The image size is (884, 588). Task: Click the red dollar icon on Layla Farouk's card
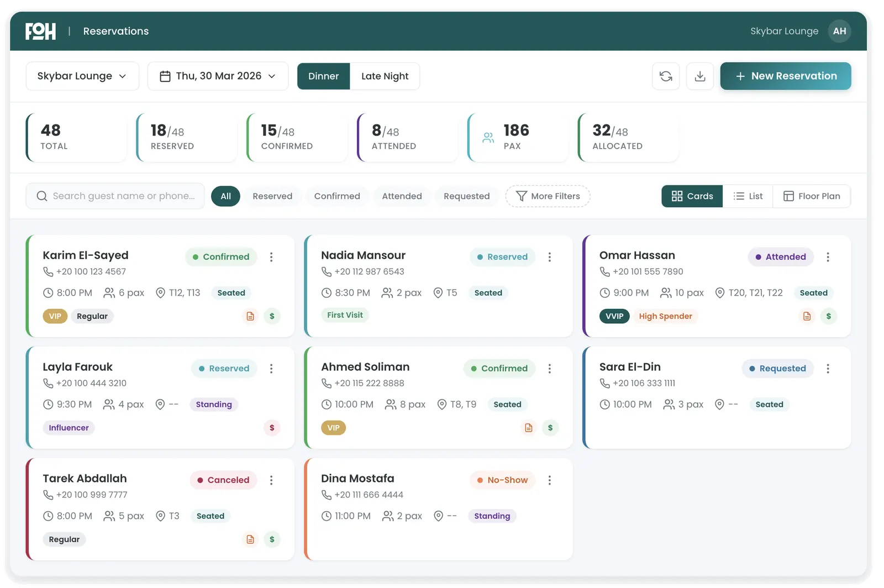click(x=272, y=428)
